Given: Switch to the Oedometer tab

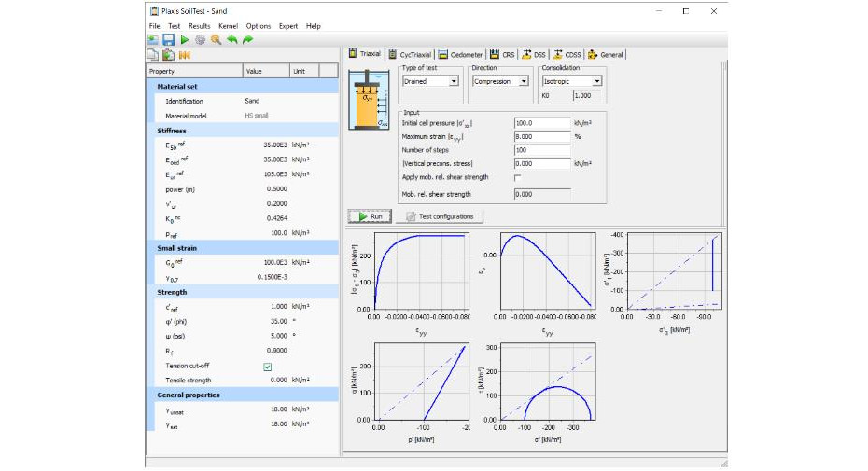Looking at the screenshot, I should point(460,55).
